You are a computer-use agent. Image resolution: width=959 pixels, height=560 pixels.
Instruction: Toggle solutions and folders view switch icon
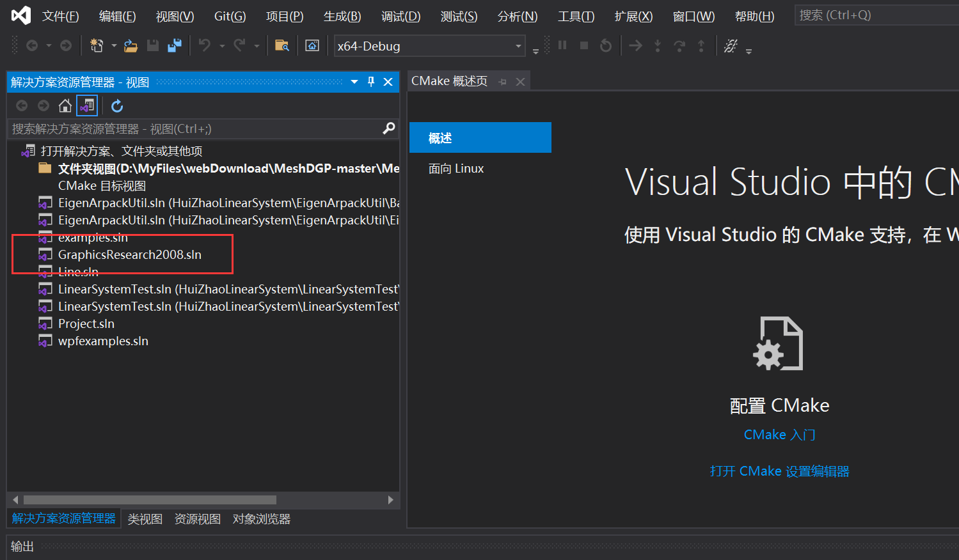[87, 105]
